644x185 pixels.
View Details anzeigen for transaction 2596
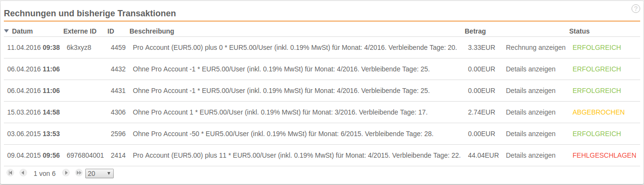531,134
